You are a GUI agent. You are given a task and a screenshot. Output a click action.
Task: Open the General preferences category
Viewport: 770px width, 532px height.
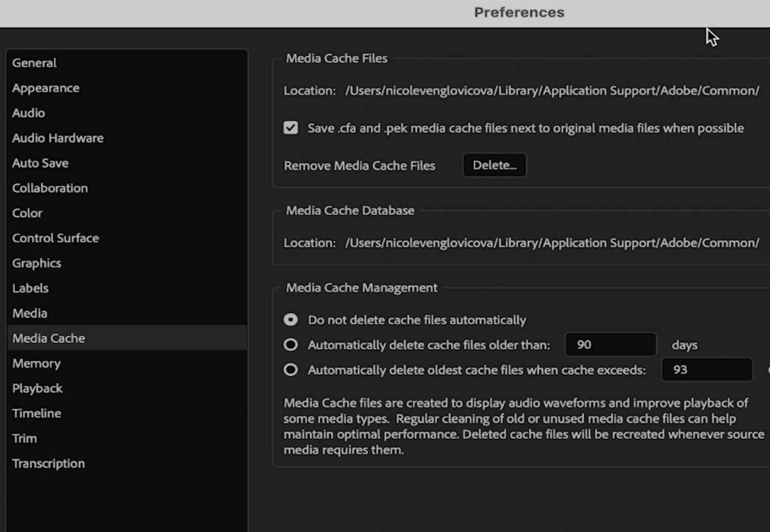(34, 63)
